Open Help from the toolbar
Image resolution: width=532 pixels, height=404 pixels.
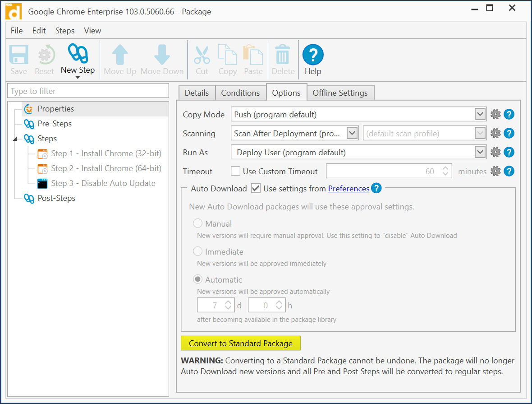pos(313,55)
